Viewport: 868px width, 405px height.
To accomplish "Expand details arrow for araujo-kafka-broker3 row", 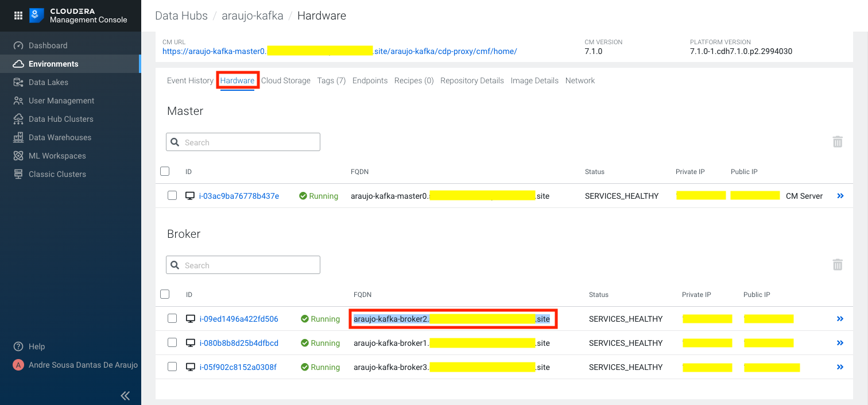I will pos(840,367).
